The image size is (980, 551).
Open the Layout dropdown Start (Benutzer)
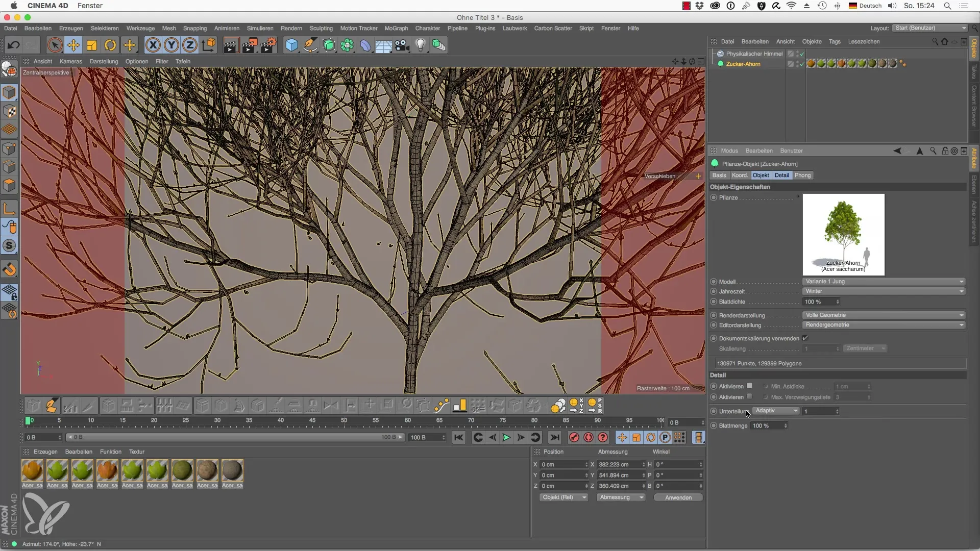[x=930, y=28]
